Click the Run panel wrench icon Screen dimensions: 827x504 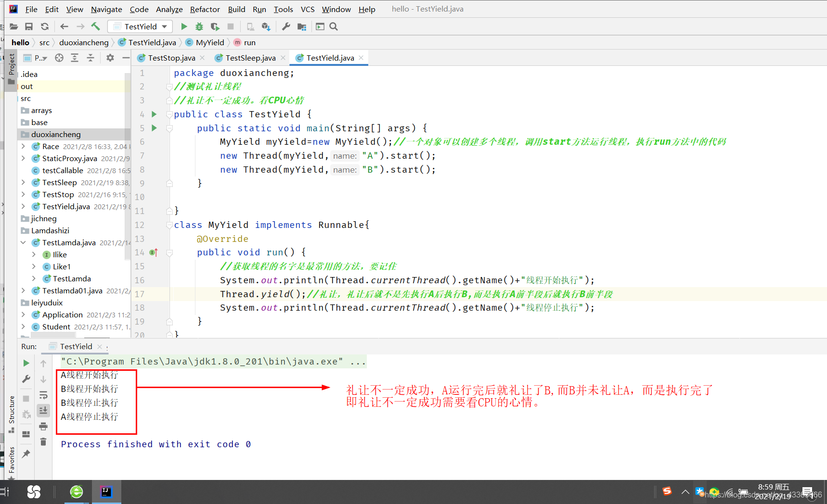(x=26, y=379)
